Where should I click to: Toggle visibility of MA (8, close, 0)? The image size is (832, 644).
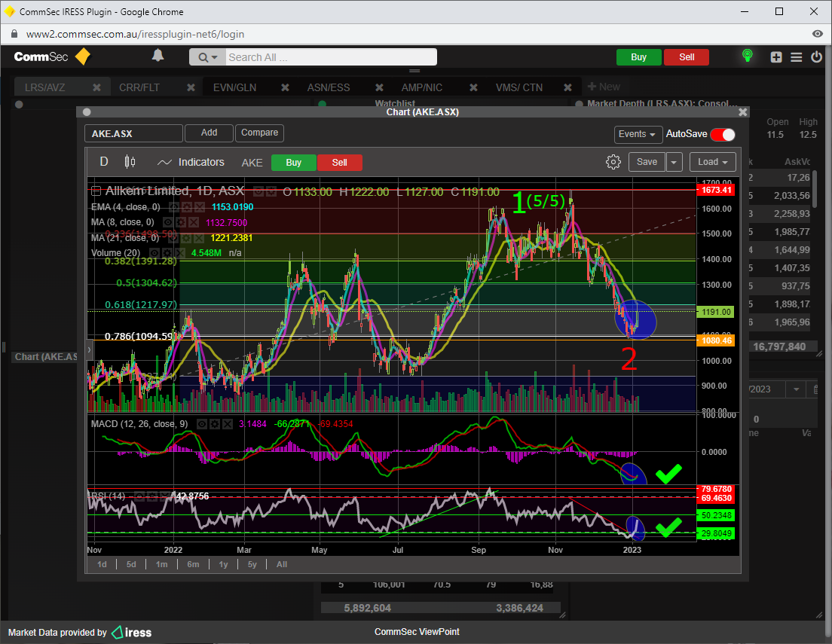tap(167, 222)
